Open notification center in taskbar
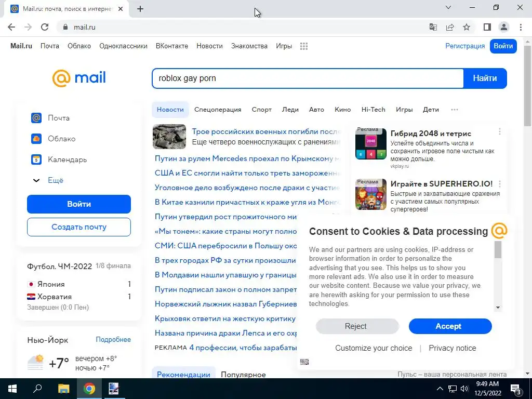The image size is (532, 399). (516, 389)
